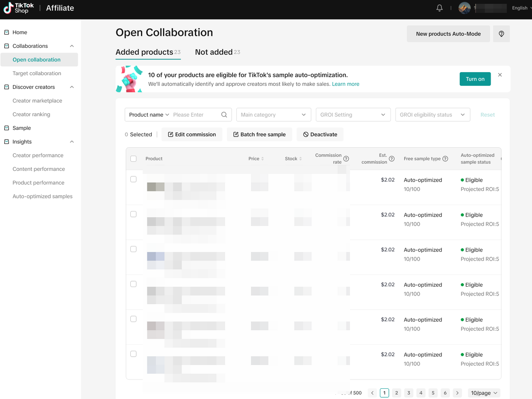Open the Main category dropdown
The width and height of the screenshot is (532, 399).
273,114
